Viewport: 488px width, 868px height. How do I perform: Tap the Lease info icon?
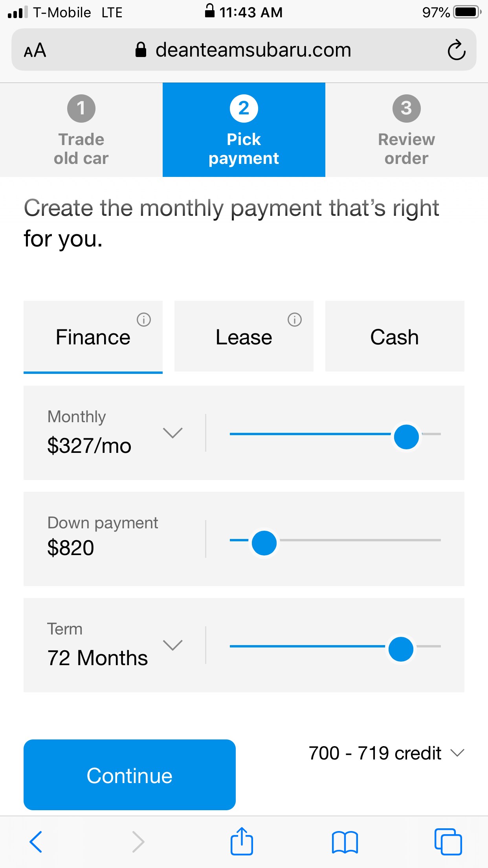point(295,320)
